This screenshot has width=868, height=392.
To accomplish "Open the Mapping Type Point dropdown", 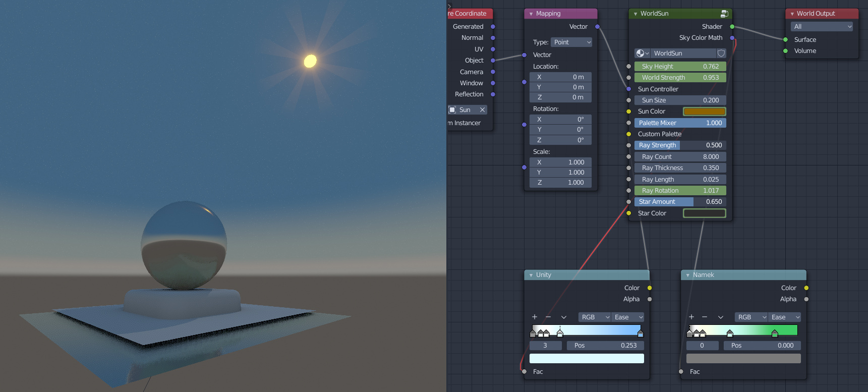I will pos(571,42).
